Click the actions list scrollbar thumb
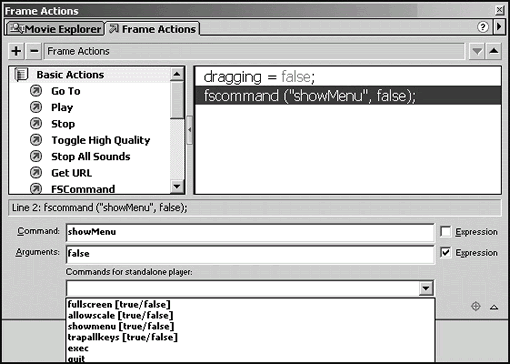This screenshot has width=510, height=364. pyautogui.click(x=177, y=99)
